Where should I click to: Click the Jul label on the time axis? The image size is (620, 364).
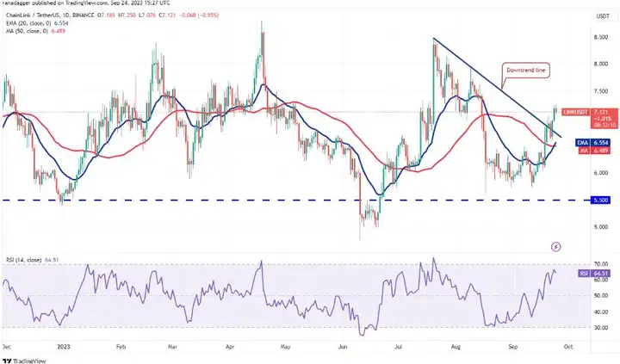pos(398,347)
